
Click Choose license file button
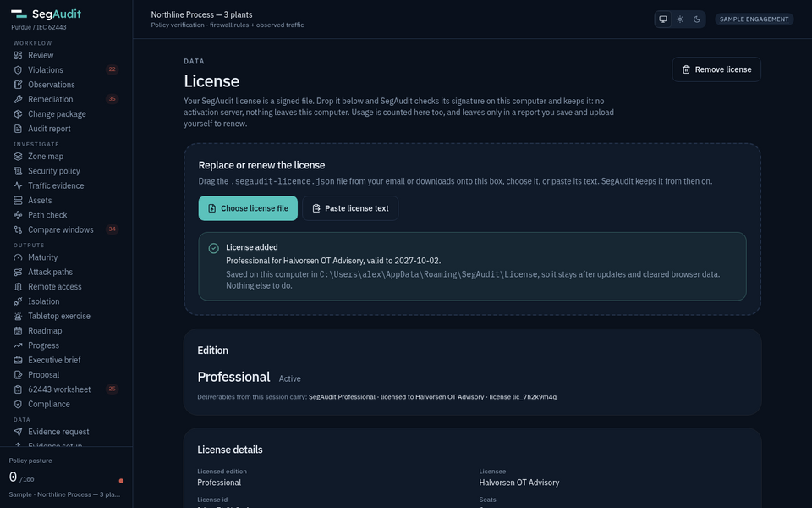click(248, 208)
